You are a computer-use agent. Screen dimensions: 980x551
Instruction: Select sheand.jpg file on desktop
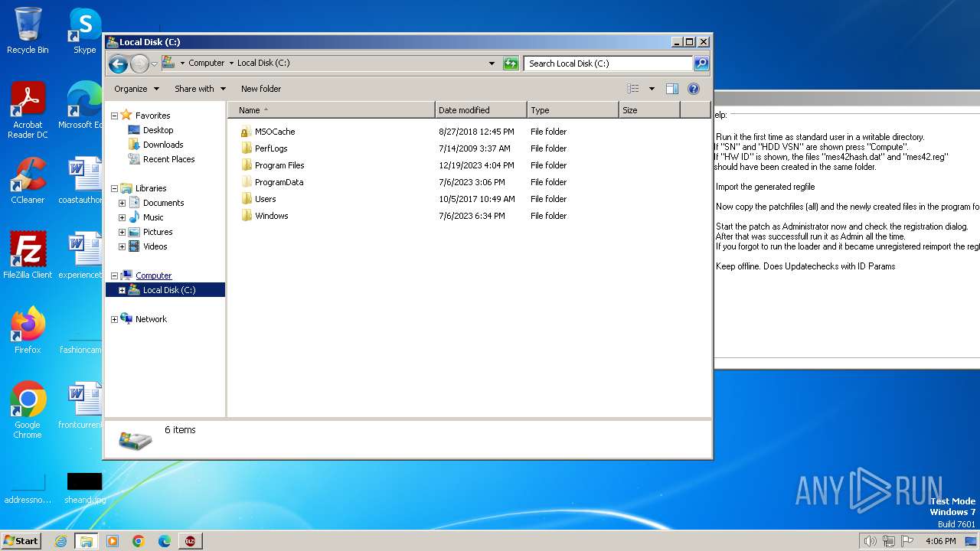(84, 488)
